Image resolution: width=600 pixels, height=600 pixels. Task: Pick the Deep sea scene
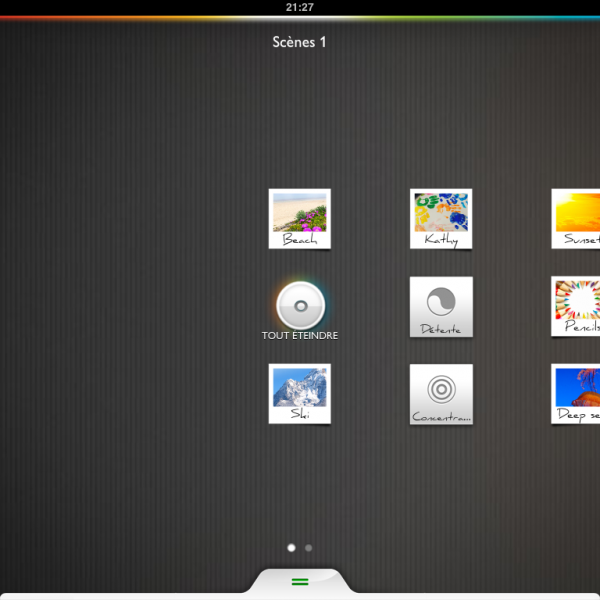[x=578, y=393]
